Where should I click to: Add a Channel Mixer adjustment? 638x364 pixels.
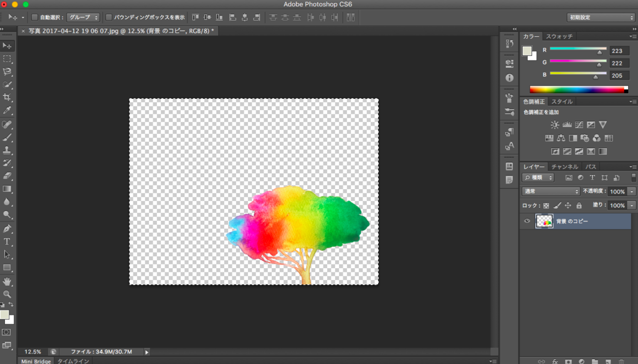596,138
